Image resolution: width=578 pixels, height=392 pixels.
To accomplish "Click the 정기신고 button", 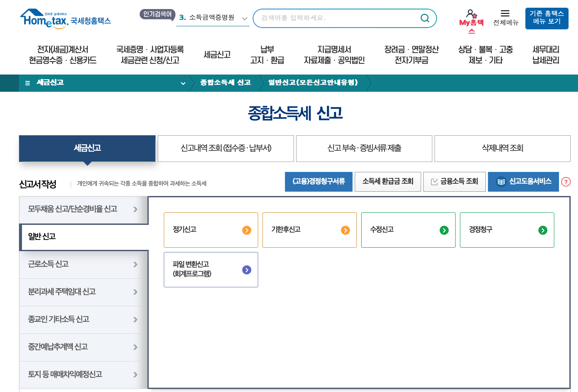I will (211, 230).
